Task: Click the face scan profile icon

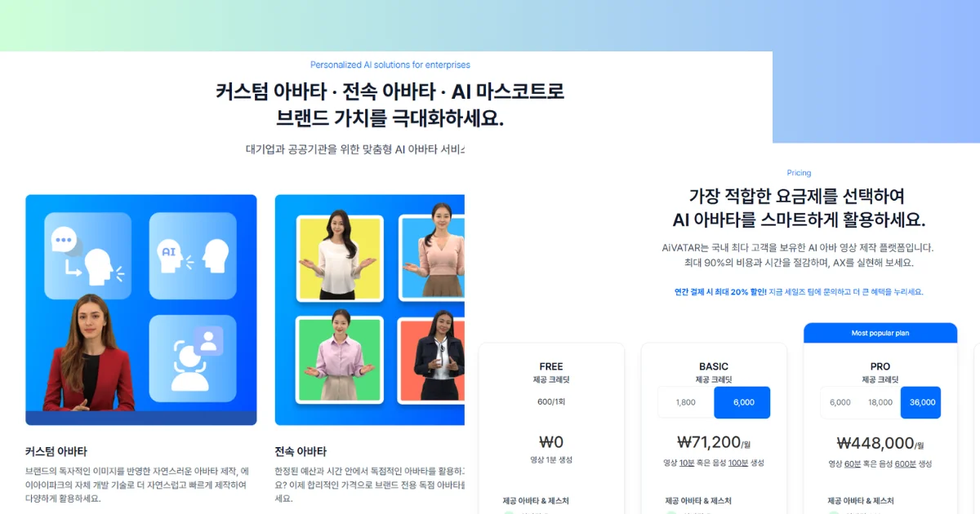Action: point(193,358)
